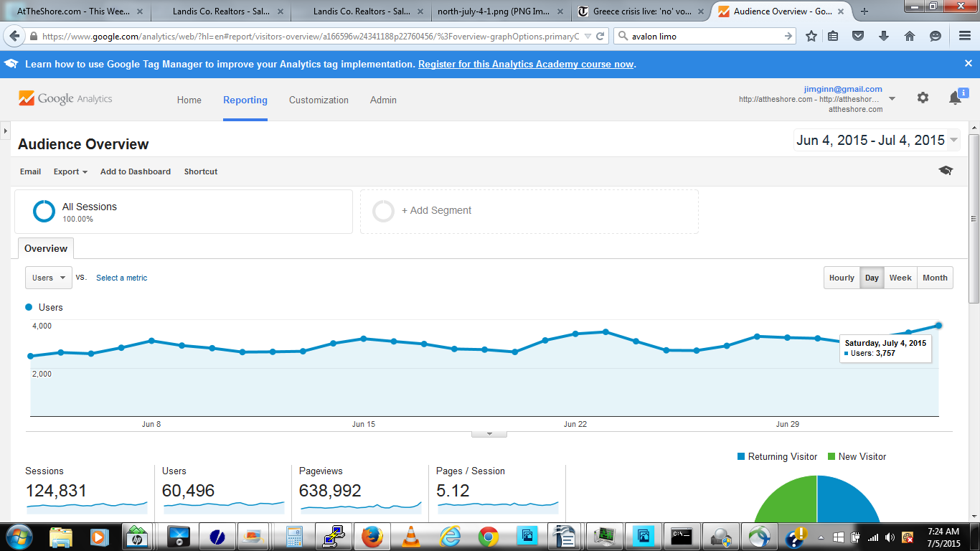980x551 pixels.
Task: Switch graph to Week view
Action: (900, 278)
